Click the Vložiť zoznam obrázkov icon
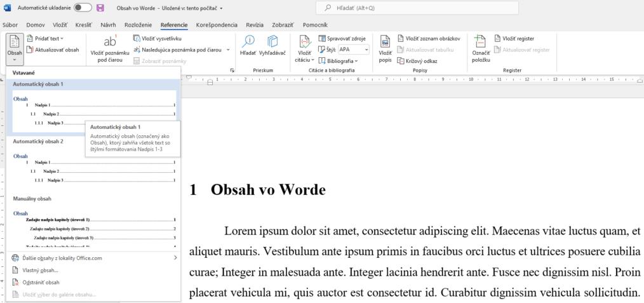The height and width of the screenshot is (303, 644). pos(401,39)
